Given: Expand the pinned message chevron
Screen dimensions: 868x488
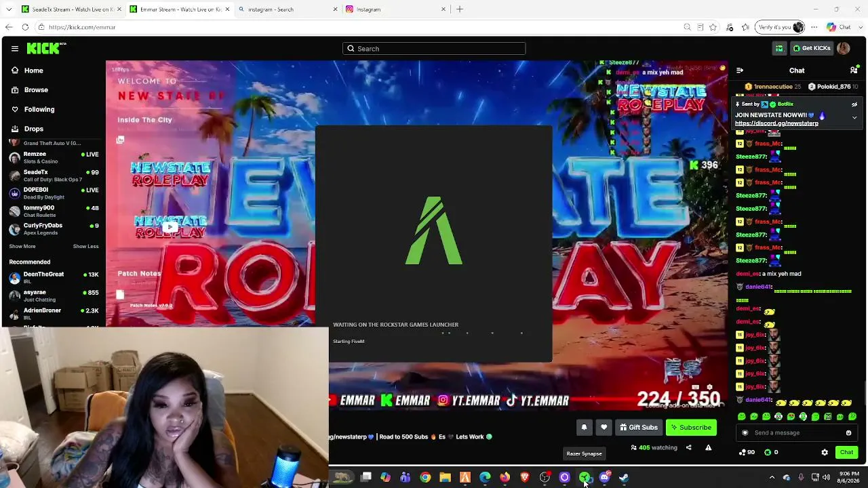Looking at the screenshot, I should [854, 117].
